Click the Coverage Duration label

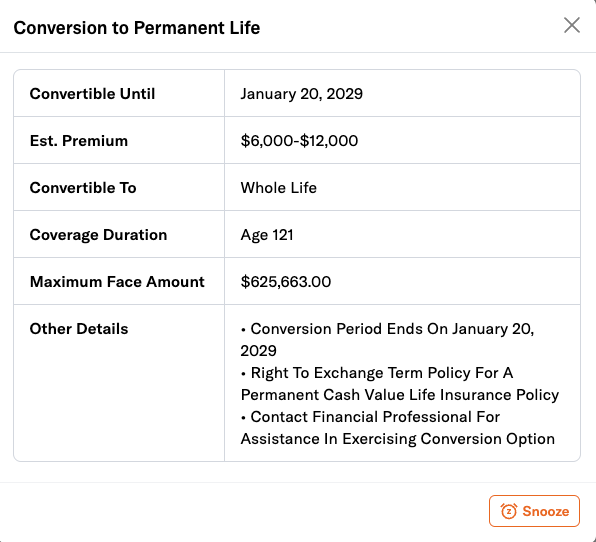pos(98,235)
